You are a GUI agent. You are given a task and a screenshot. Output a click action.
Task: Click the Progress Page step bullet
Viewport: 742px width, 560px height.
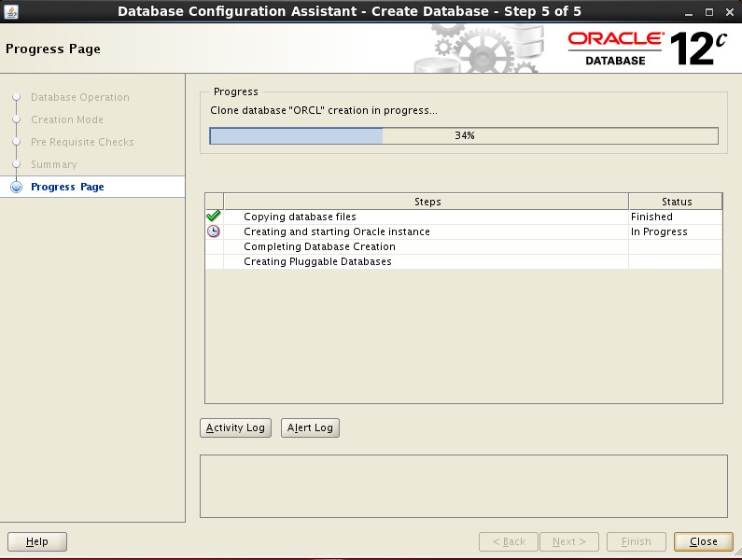pyautogui.click(x=17, y=187)
